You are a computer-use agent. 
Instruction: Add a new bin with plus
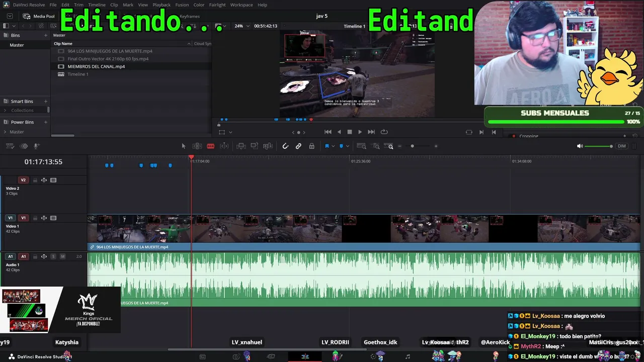(46, 36)
